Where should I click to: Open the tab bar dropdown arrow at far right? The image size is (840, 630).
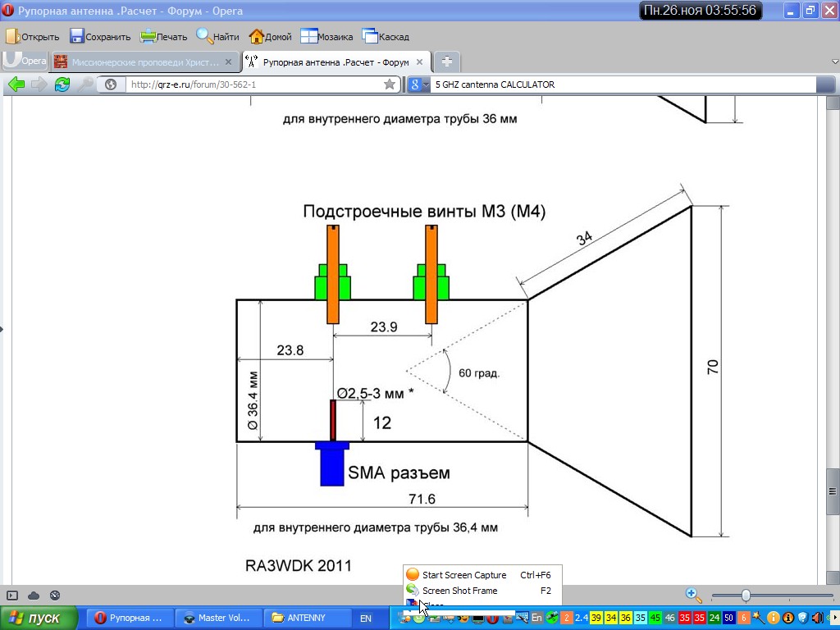click(834, 62)
